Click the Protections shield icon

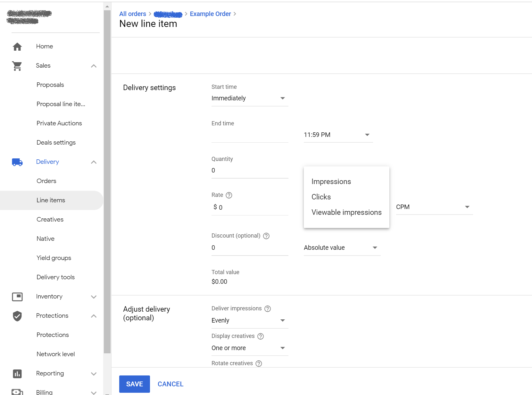click(x=17, y=316)
